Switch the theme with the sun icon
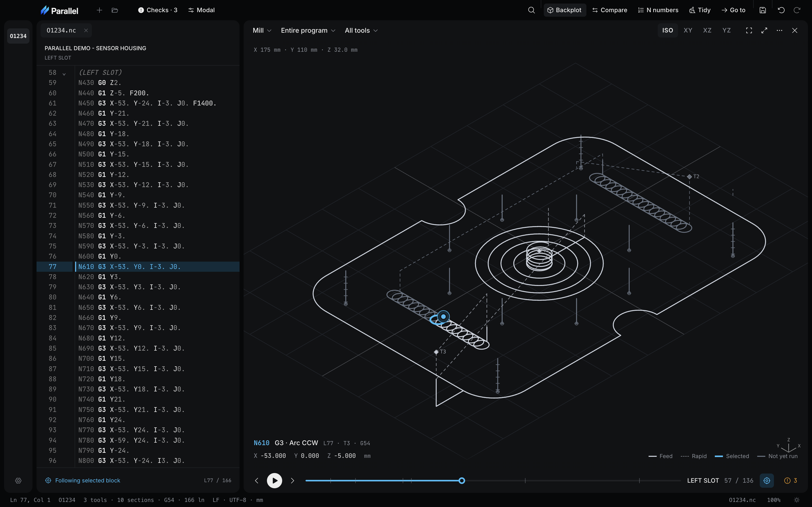 [797, 500]
